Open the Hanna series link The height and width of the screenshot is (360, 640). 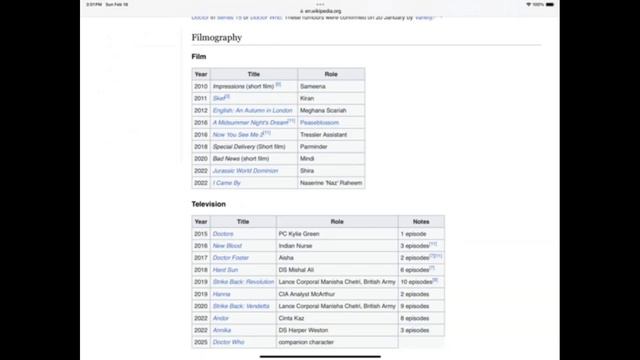tap(222, 294)
